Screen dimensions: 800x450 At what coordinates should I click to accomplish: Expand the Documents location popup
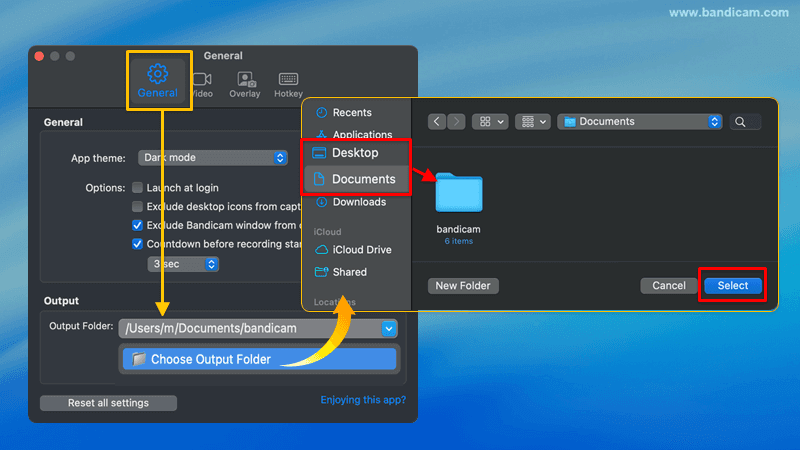(640, 122)
